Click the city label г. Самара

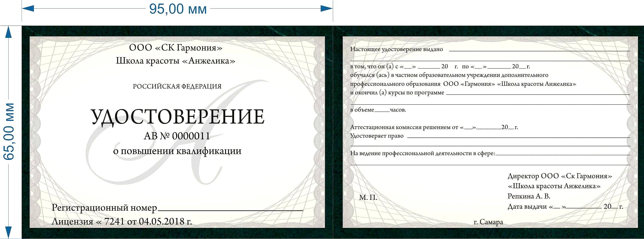[x=488, y=222]
